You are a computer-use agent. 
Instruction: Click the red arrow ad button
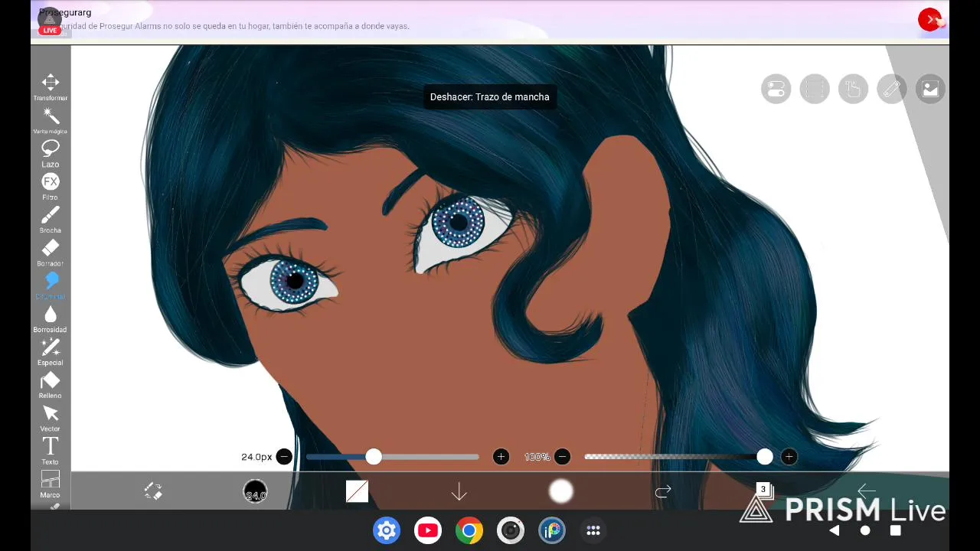pyautogui.click(x=929, y=20)
